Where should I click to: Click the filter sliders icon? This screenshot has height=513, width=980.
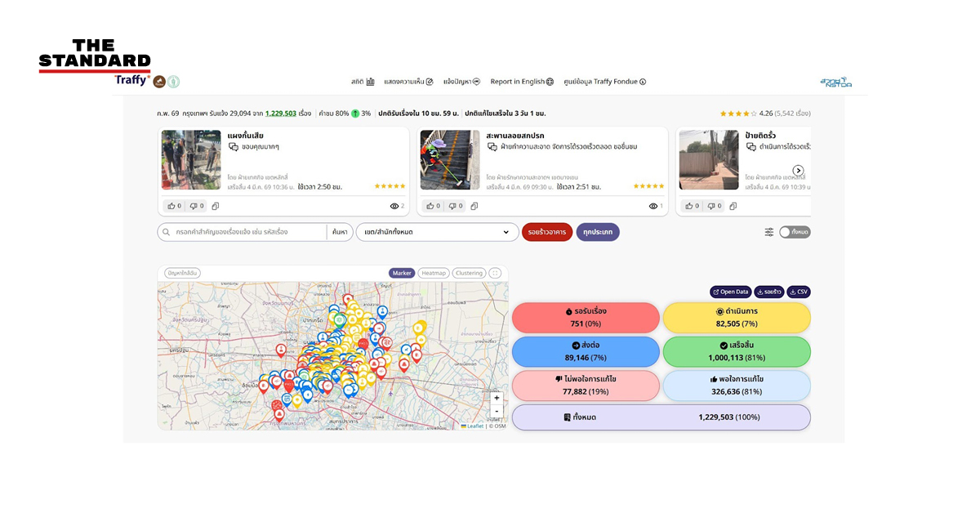tap(768, 232)
